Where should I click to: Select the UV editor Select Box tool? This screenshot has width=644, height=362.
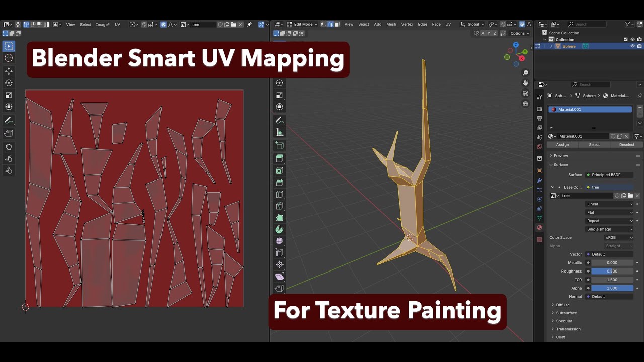[x=9, y=46]
